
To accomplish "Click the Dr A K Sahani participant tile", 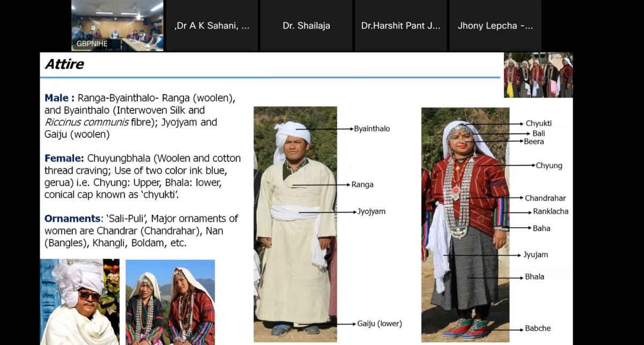I will (x=212, y=26).
